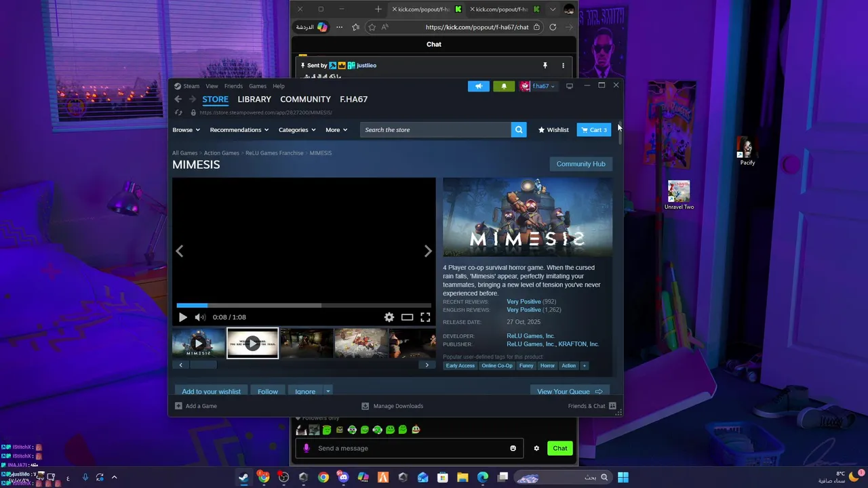Open Edge tab list chevron
This screenshot has width=868, height=488.
(553, 9)
